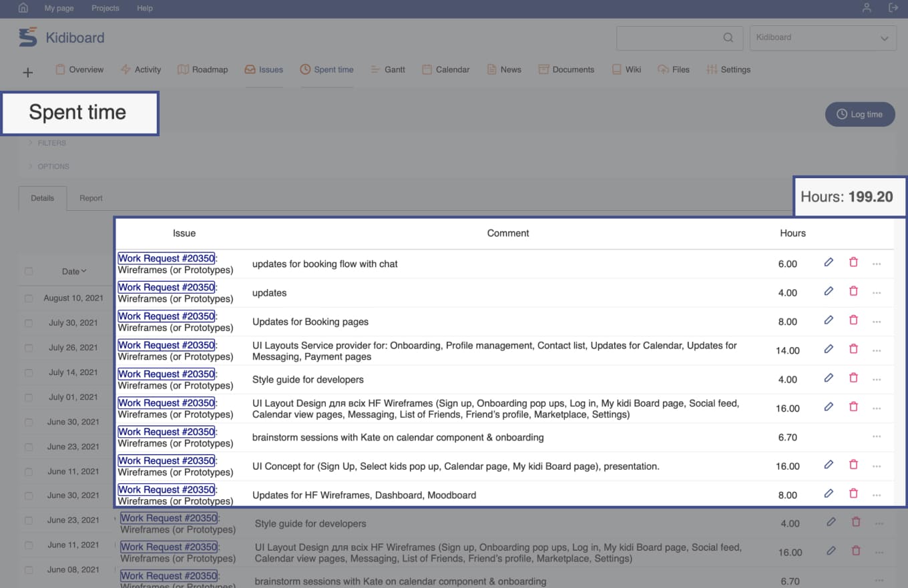
Task: Open more options for brainstorm sessions 6.70 entry
Action: 877,437
